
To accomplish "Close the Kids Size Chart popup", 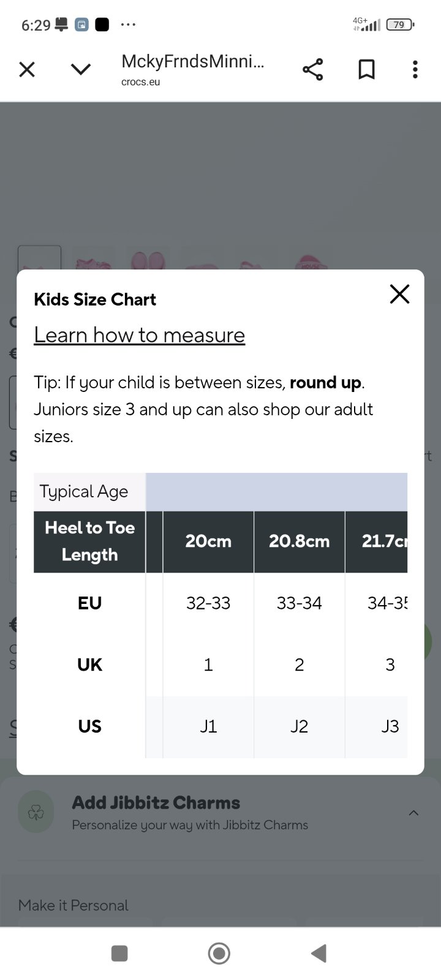I will click(x=399, y=295).
